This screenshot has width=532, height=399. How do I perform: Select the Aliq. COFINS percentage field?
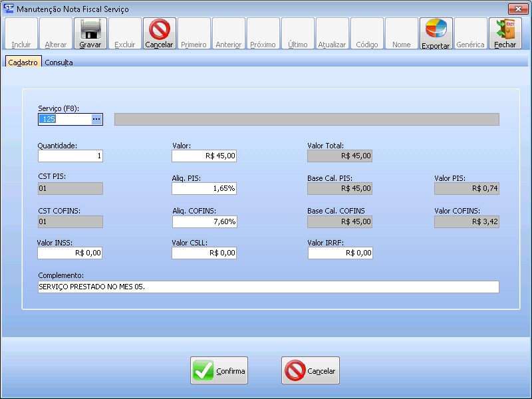coord(204,221)
